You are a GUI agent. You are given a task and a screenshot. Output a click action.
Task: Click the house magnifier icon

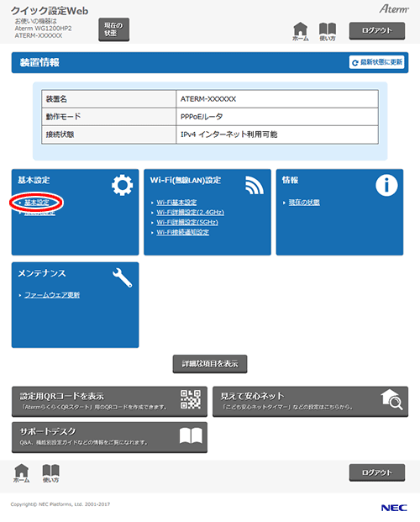click(x=391, y=399)
